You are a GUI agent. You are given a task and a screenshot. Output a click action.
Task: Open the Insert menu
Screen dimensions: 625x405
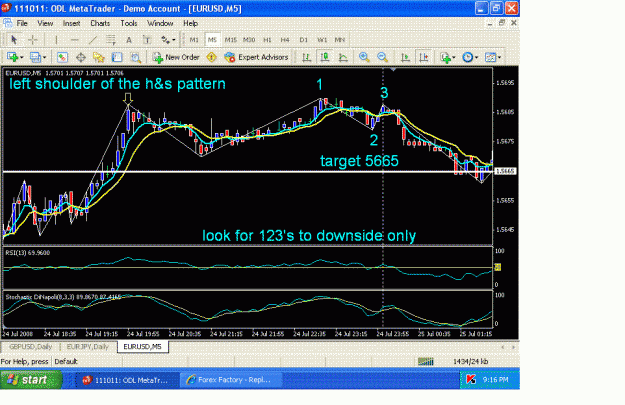coord(71,23)
